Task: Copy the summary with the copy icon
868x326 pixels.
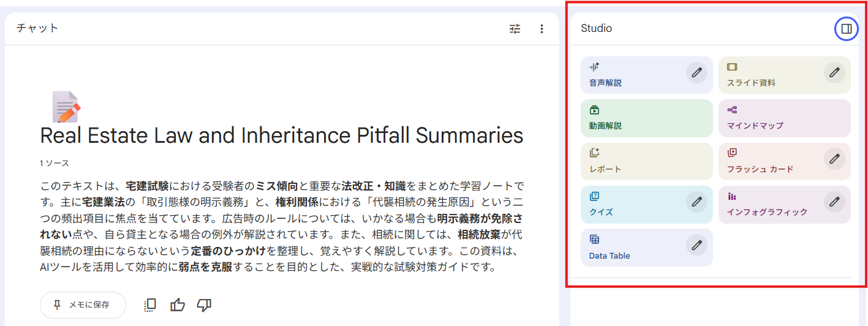Action: click(150, 305)
